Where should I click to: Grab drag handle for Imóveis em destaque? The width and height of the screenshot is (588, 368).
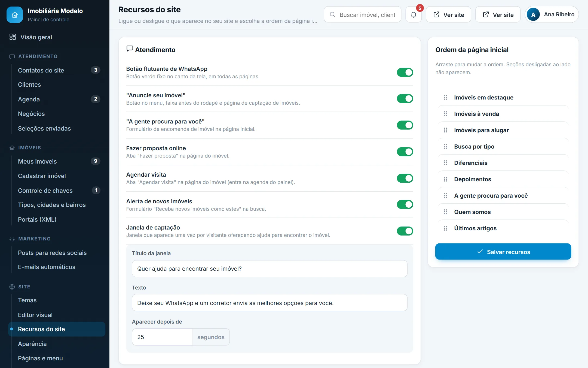[x=445, y=97]
